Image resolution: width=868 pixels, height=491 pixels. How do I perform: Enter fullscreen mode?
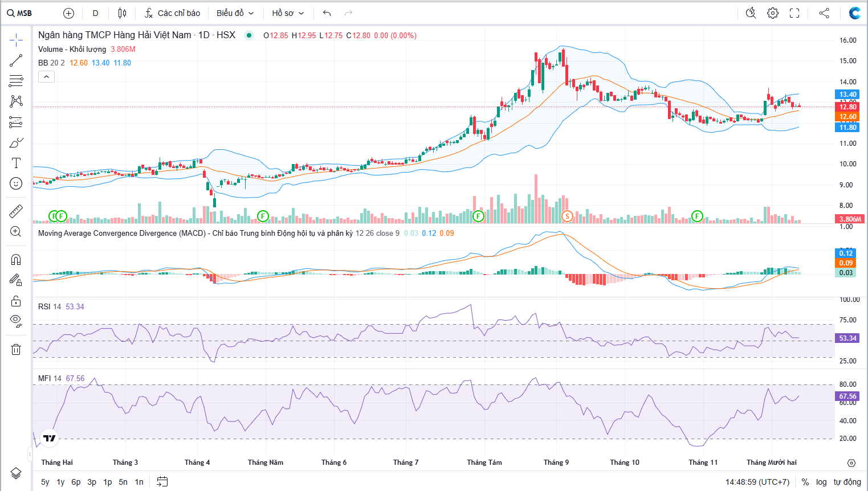coord(794,13)
